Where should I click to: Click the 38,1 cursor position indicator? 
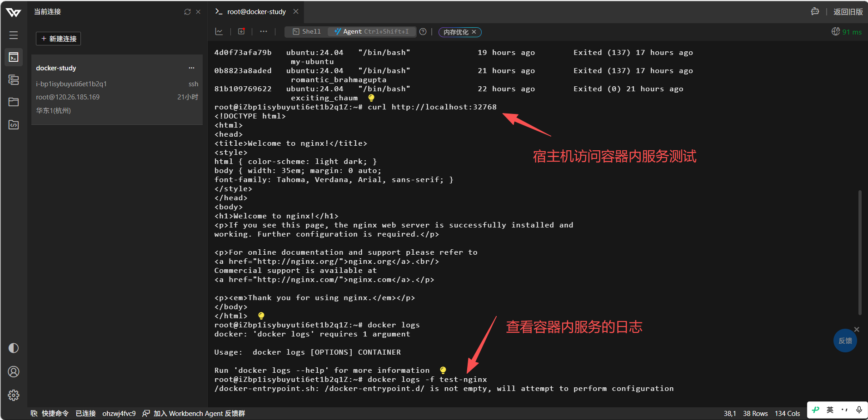(730, 413)
